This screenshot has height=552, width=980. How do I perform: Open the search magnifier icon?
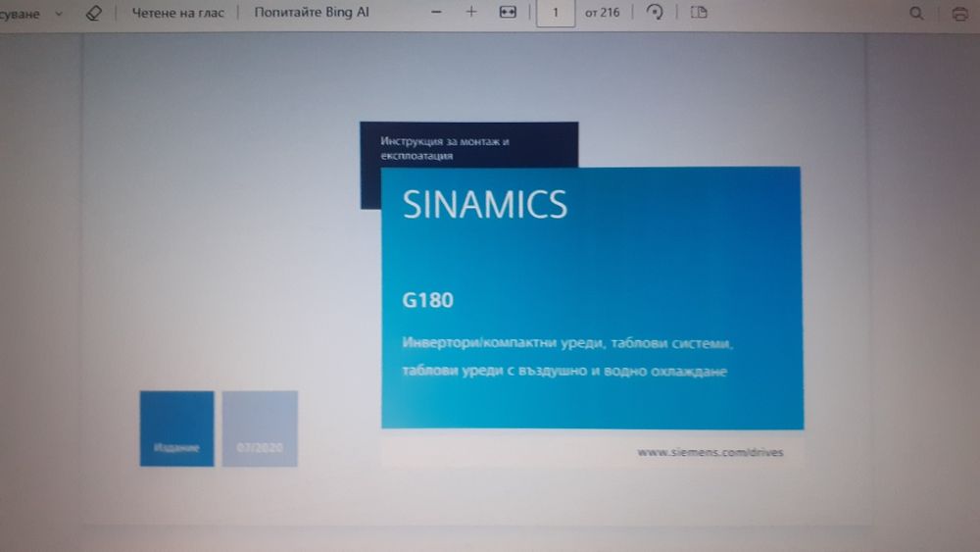pos(916,13)
